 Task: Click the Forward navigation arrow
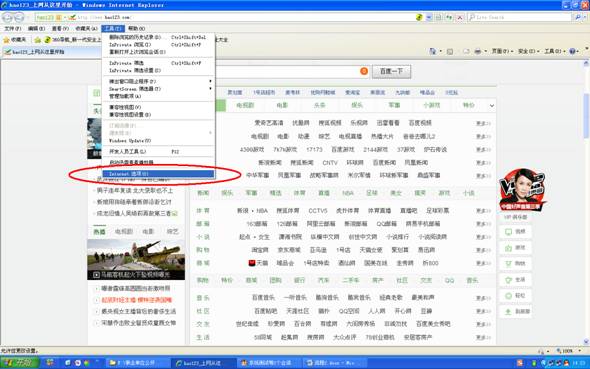[x=19, y=17]
